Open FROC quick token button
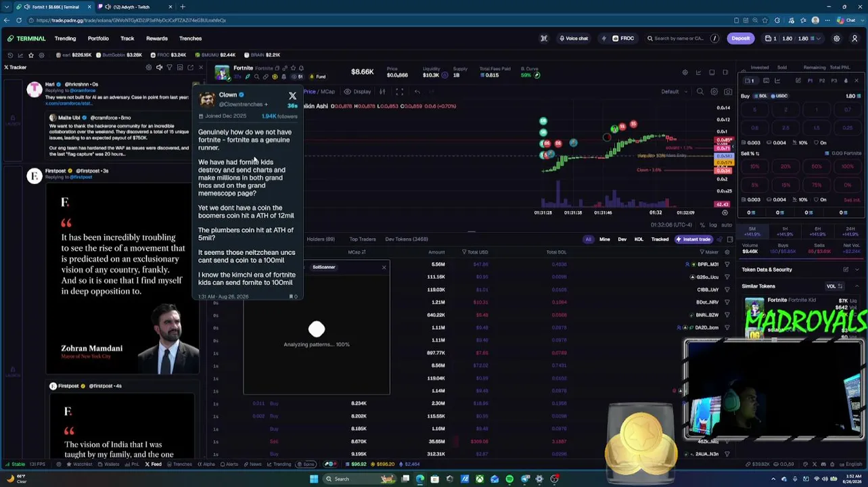Image resolution: width=868 pixels, height=487 pixels. click(x=623, y=39)
